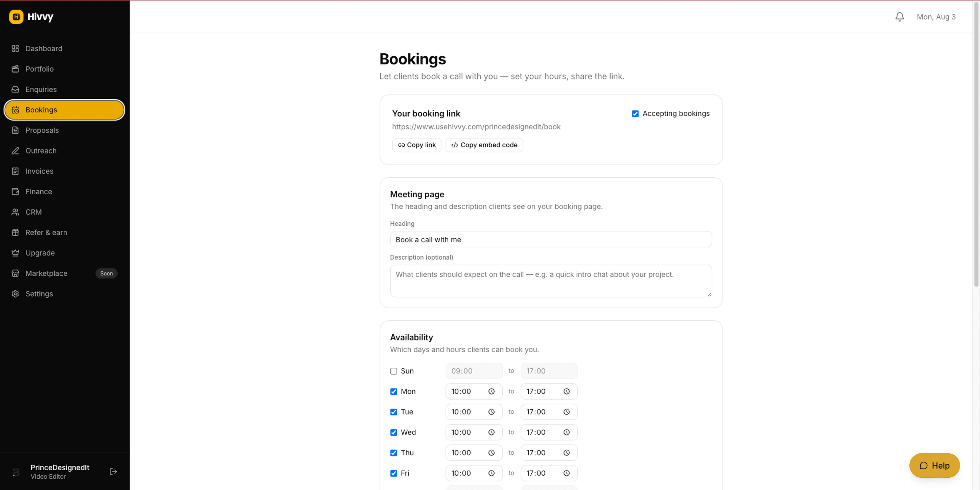The image size is (980, 490).
Task: Copy the embed code
Action: [x=484, y=145]
